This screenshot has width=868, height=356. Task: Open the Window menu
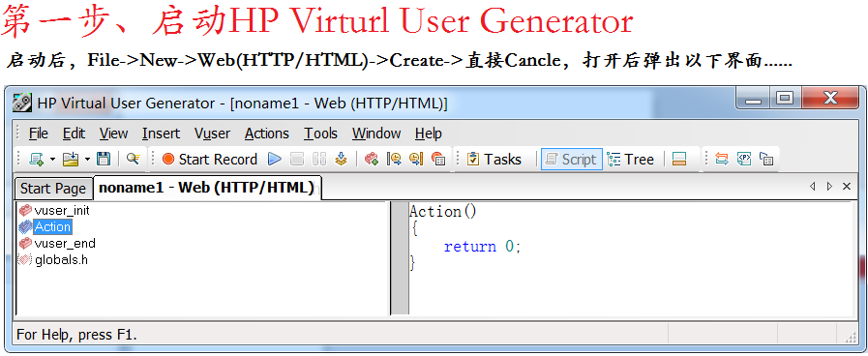[x=376, y=133]
